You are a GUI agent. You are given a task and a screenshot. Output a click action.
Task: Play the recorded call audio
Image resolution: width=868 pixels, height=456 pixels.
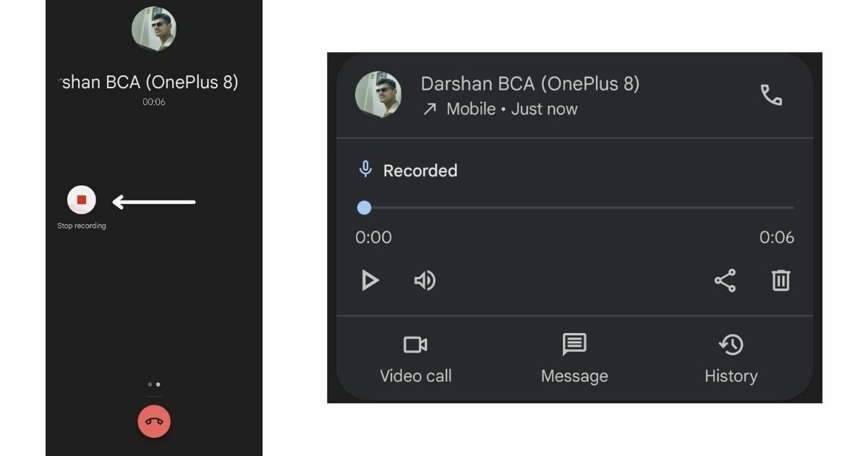click(370, 280)
